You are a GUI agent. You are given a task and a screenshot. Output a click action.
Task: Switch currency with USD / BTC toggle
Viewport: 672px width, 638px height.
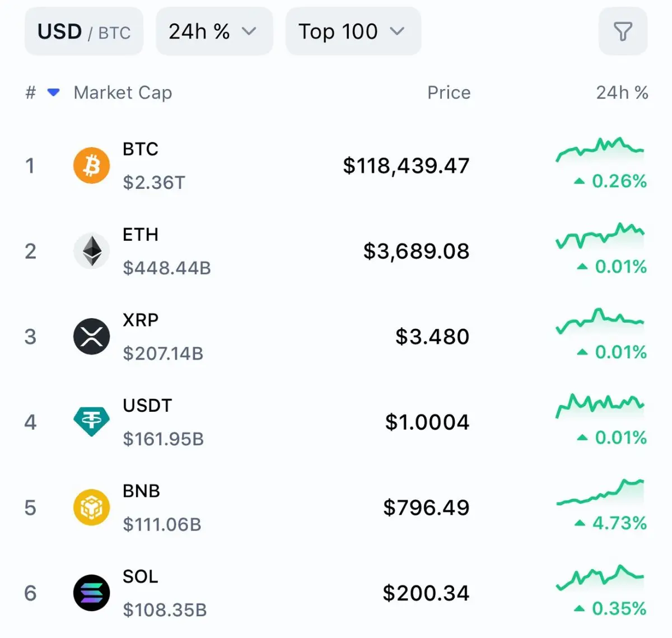tap(84, 31)
